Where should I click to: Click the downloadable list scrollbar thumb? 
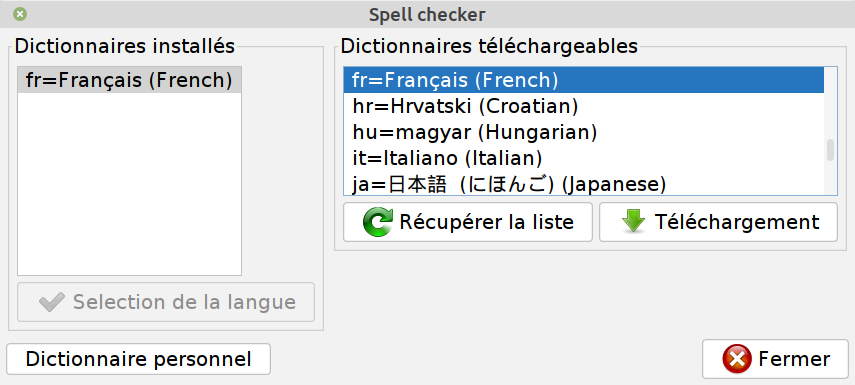(830, 150)
